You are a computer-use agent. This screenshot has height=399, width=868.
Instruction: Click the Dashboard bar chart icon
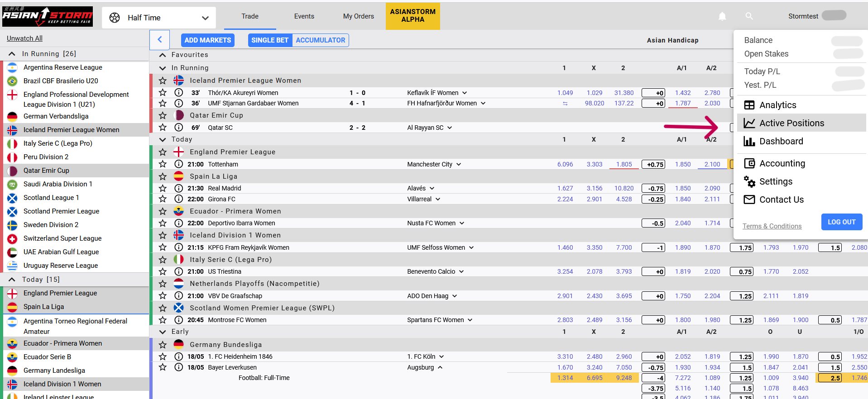coord(749,141)
